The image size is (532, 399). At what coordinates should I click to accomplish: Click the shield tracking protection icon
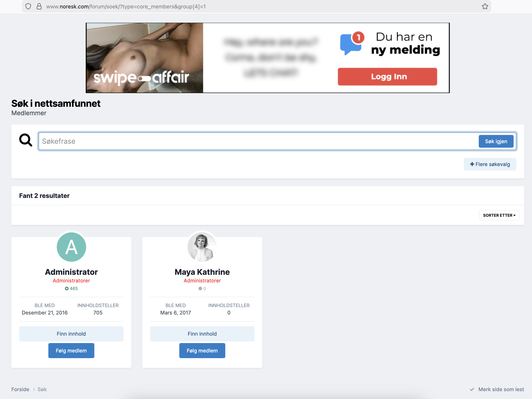tap(28, 6)
